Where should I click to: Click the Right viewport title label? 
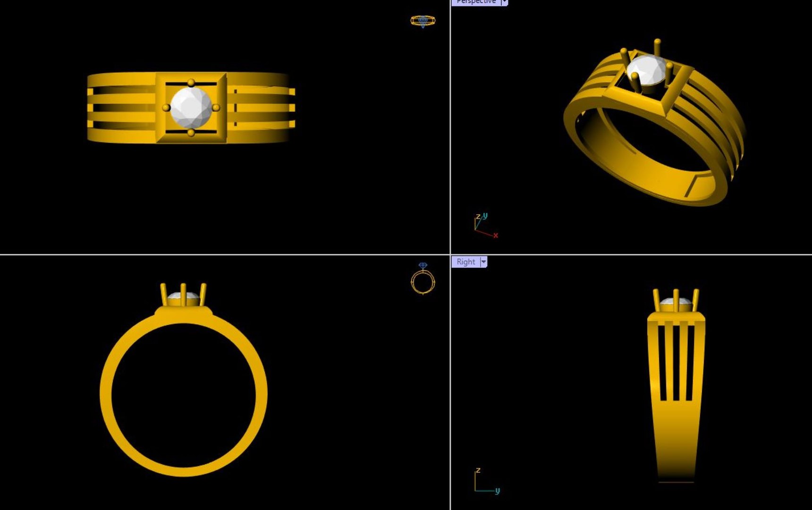[x=465, y=262]
